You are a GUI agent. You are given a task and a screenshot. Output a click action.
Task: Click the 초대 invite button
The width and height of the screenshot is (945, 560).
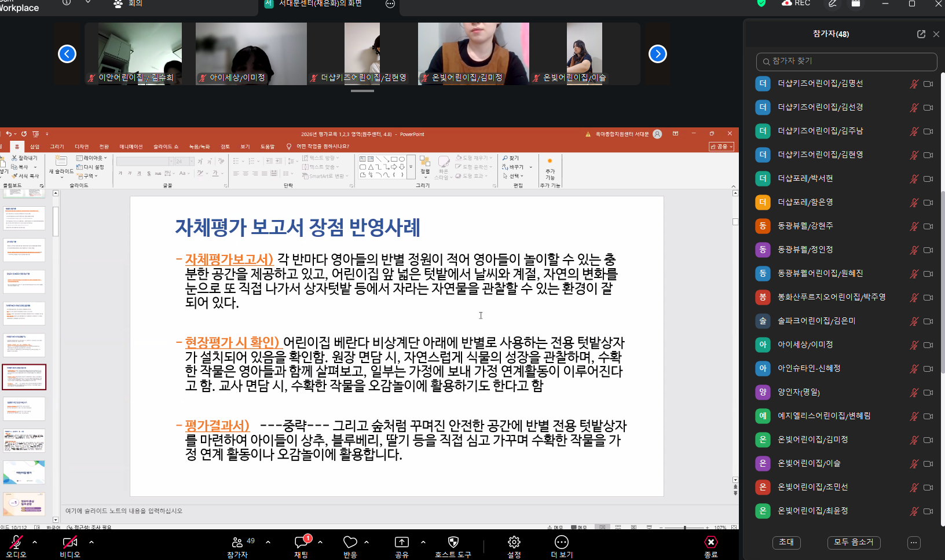[786, 542]
